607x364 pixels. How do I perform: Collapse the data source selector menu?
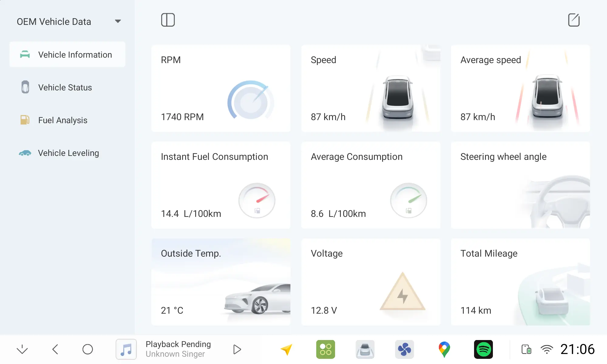pyautogui.click(x=118, y=21)
